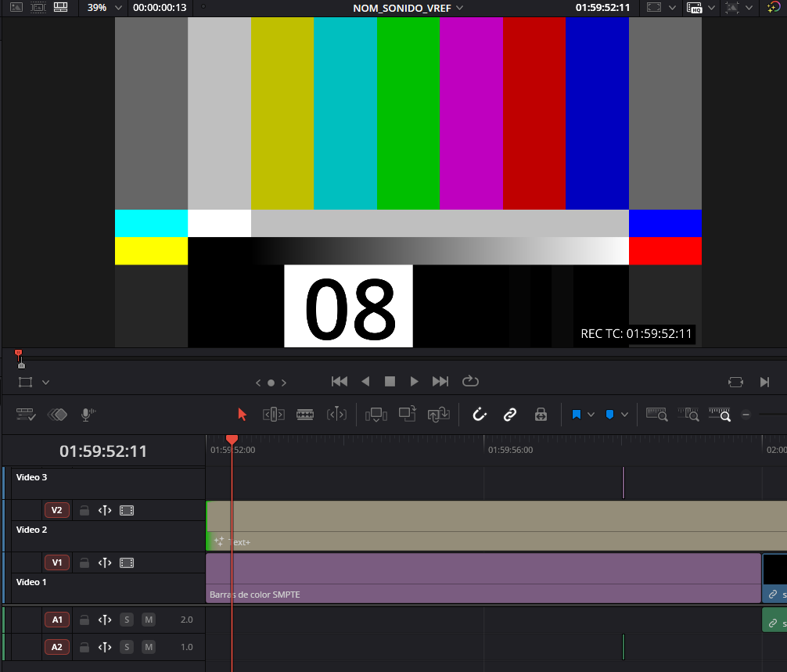The height and width of the screenshot is (672, 787).
Task: Click the Position Lock icon
Action: tap(541, 415)
